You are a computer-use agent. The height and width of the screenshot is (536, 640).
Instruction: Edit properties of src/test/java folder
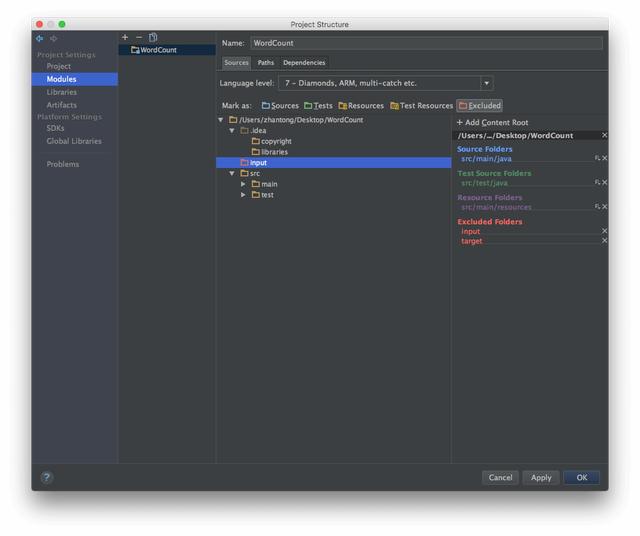[598, 182]
